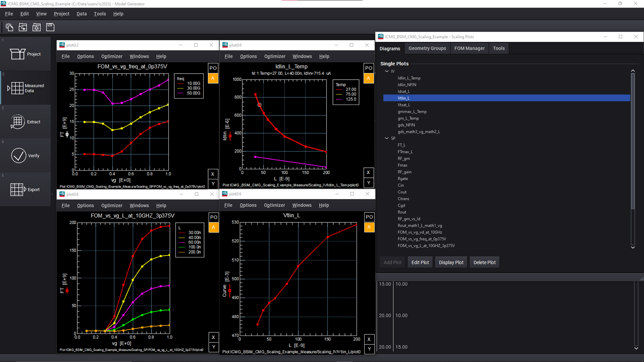Collapse the SP group in Single Plots

387,138
